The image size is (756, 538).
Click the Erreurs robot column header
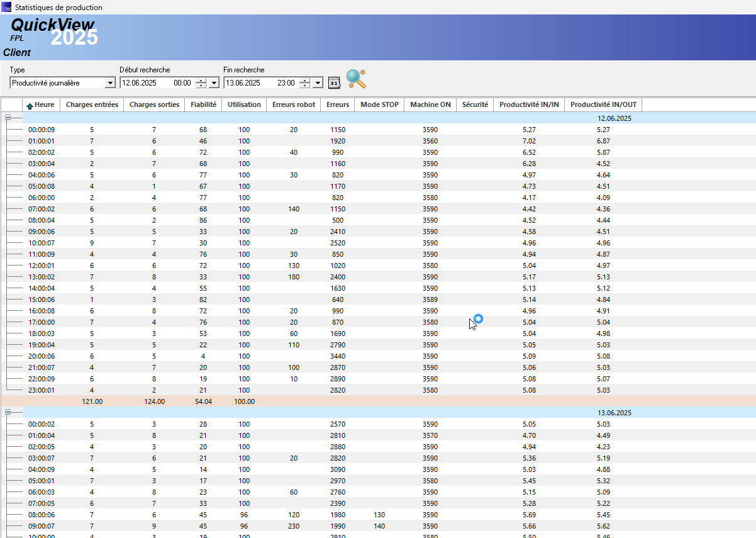(x=293, y=104)
